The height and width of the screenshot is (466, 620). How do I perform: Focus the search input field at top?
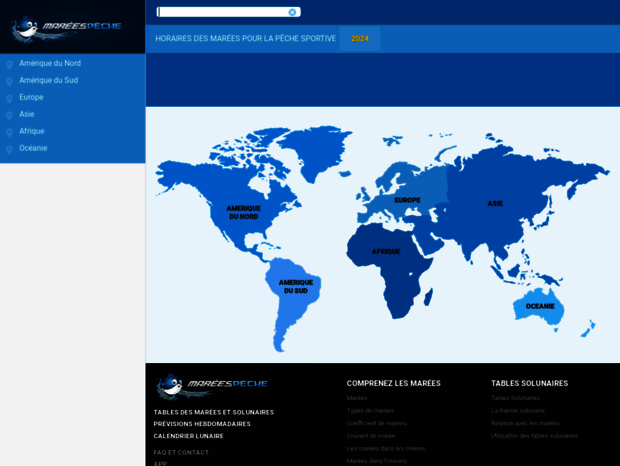[222, 12]
